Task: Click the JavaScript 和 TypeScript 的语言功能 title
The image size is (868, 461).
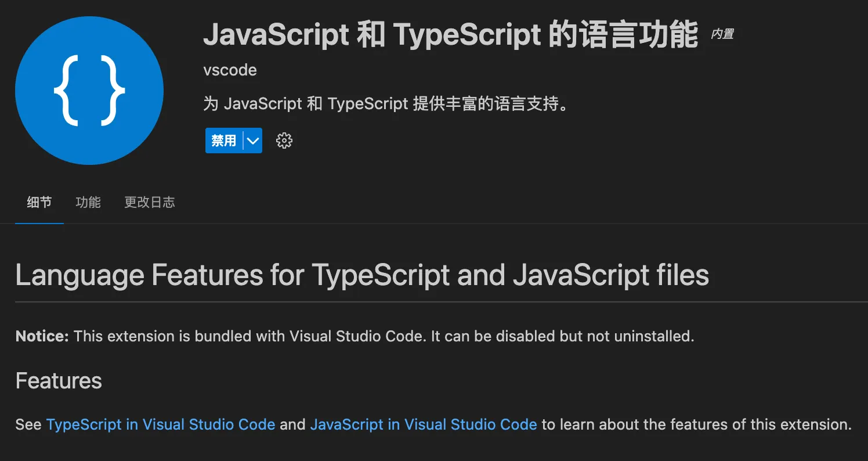Action: coord(450,35)
